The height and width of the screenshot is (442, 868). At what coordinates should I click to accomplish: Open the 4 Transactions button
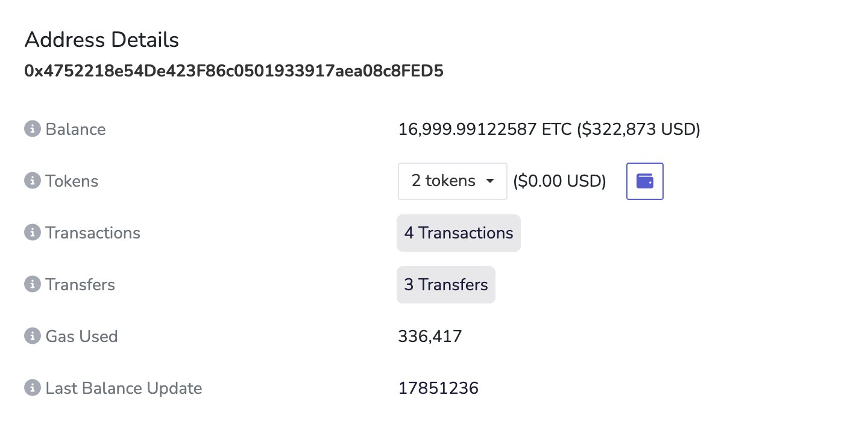pyautogui.click(x=458, y=233)
